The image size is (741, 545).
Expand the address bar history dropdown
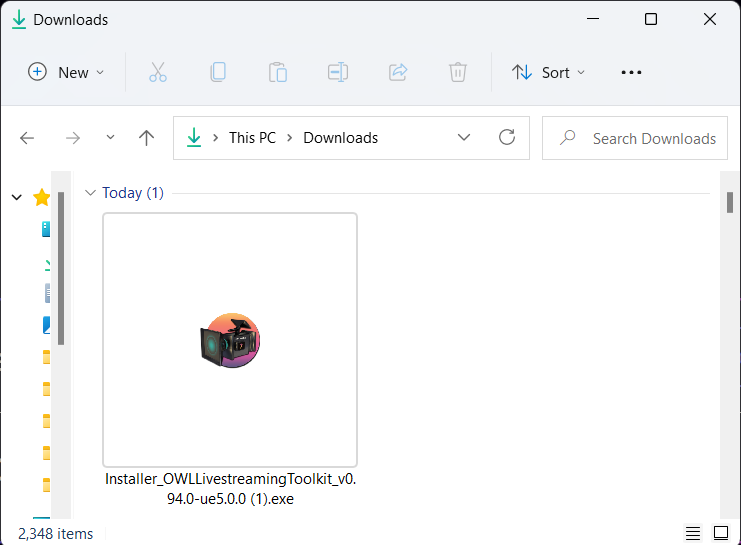click(x=464, y=138)
